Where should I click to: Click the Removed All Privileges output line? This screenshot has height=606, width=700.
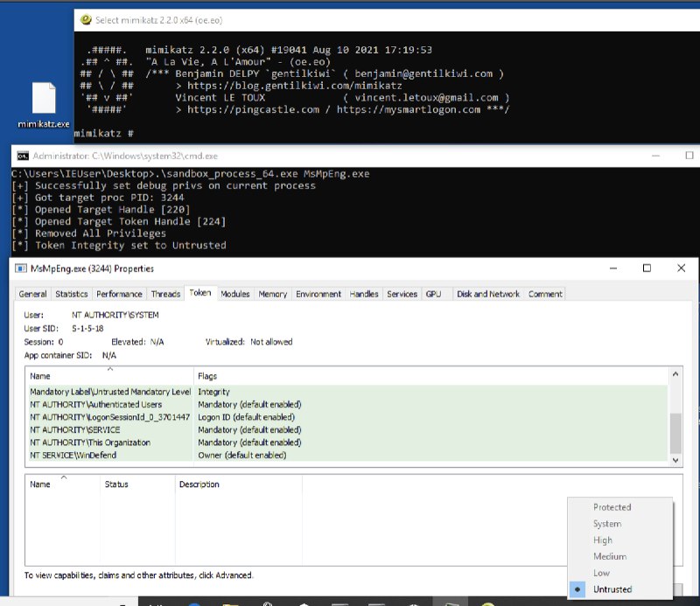89,233
